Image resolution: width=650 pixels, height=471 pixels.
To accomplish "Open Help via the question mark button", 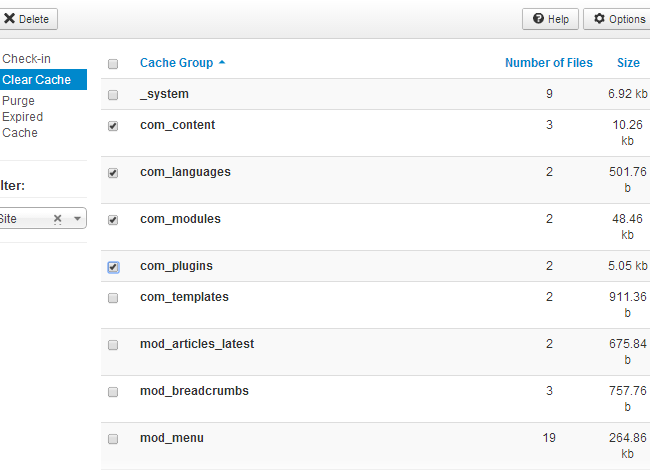I will pos(550,19).
